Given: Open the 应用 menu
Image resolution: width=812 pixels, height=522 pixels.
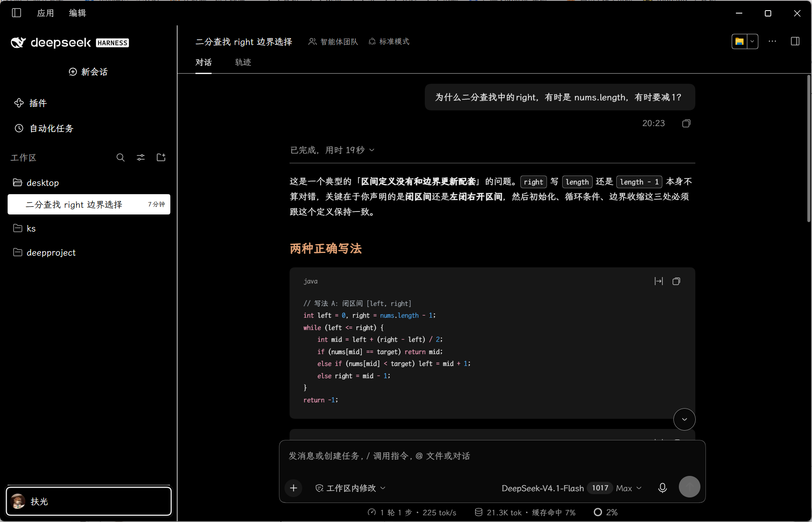Looking at the screenshot, I should click(45, 13).
